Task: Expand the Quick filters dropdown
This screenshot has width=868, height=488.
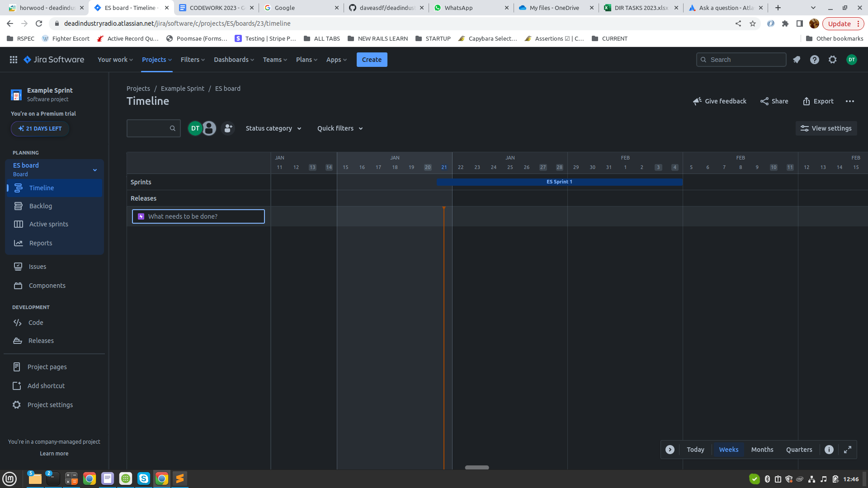Action: tap(340, 128)
